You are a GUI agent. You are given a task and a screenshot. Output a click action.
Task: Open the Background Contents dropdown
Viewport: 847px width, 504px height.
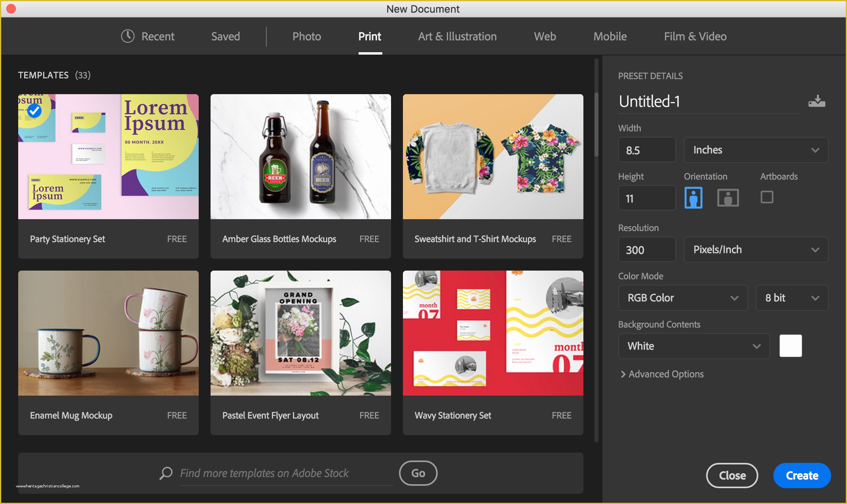point(690,346)
